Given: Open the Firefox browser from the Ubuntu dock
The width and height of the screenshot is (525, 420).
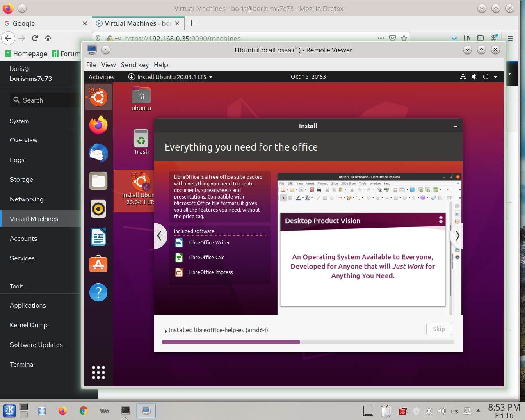Looking at the screenshot, I should [98, 125].
